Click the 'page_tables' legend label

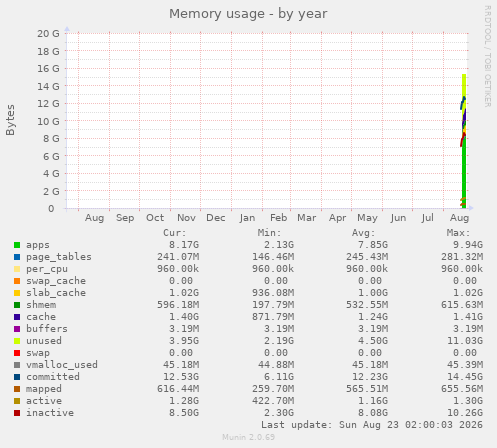59,257
